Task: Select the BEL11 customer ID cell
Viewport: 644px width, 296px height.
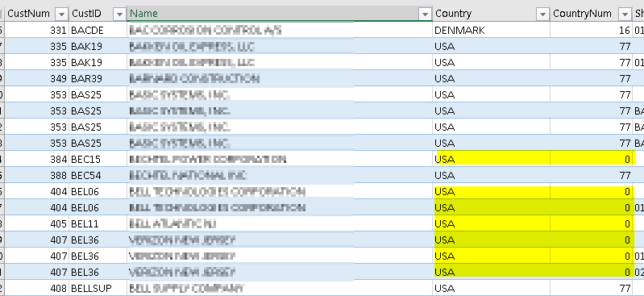Action: click(98, 223)
